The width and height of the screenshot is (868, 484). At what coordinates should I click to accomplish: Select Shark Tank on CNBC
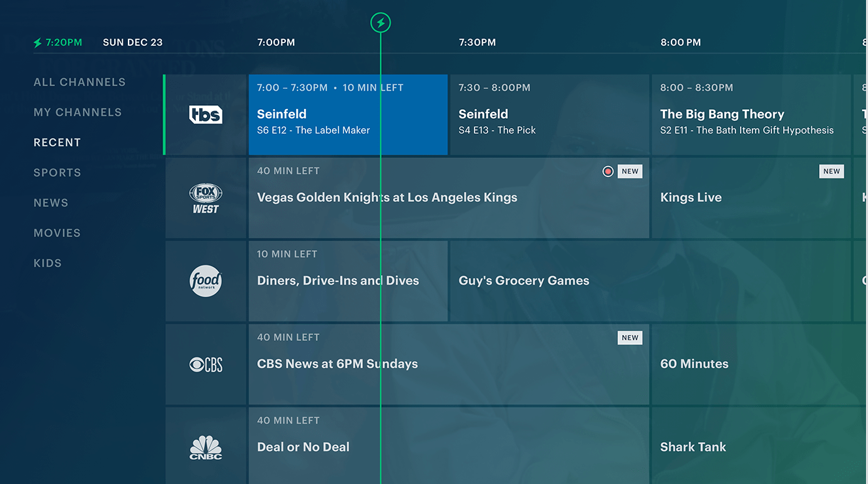(x=760, y=446)
